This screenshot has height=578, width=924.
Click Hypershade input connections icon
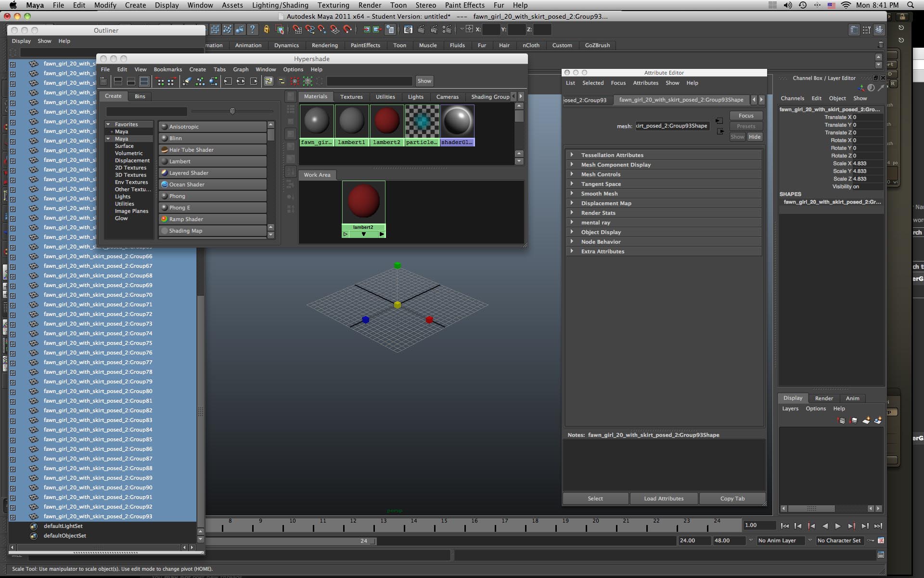pos(228,81)
